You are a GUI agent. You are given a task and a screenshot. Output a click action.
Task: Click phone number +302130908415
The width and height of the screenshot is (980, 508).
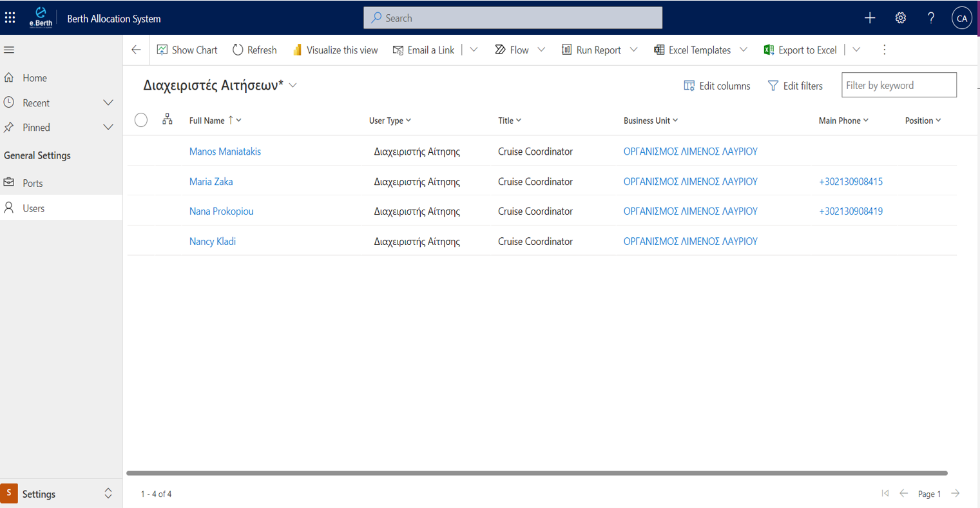click(x=850, y=182)
